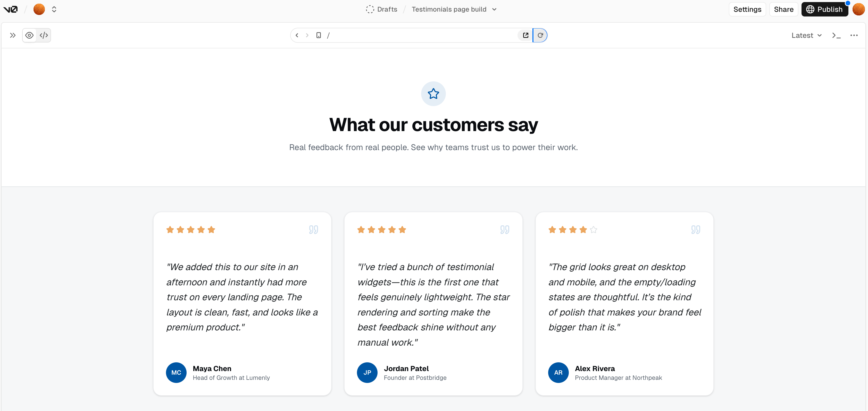
Task: Open user profile avatar menu
Action: click(858, 10)
